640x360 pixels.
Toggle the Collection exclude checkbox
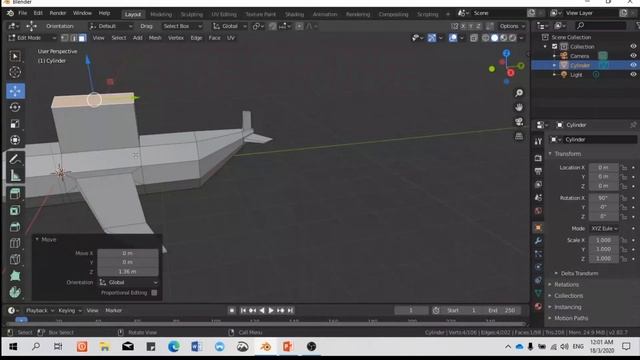(x=554, y=47)
